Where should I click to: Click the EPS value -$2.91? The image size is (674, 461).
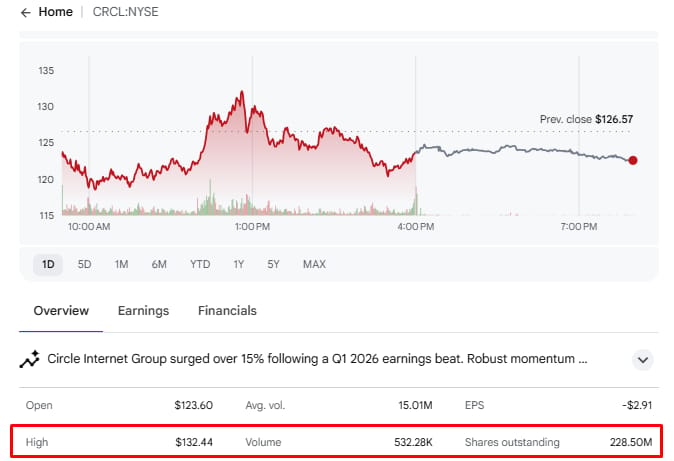637,405
